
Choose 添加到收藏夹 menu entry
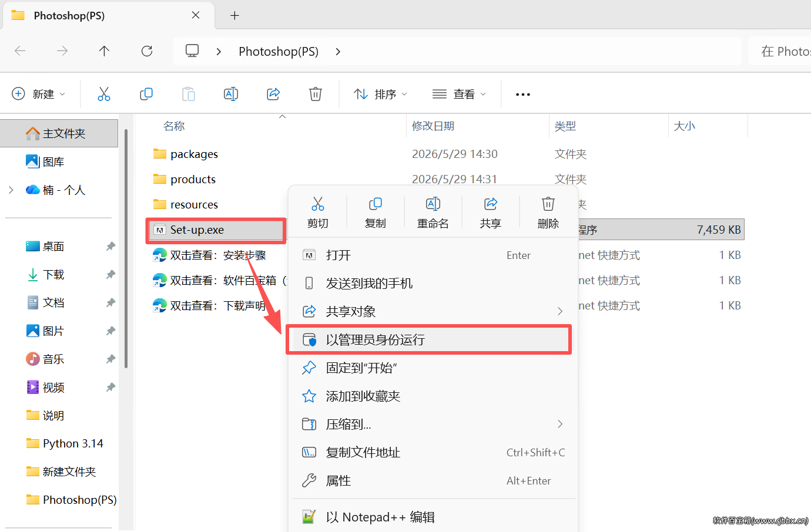coord(433,396)
